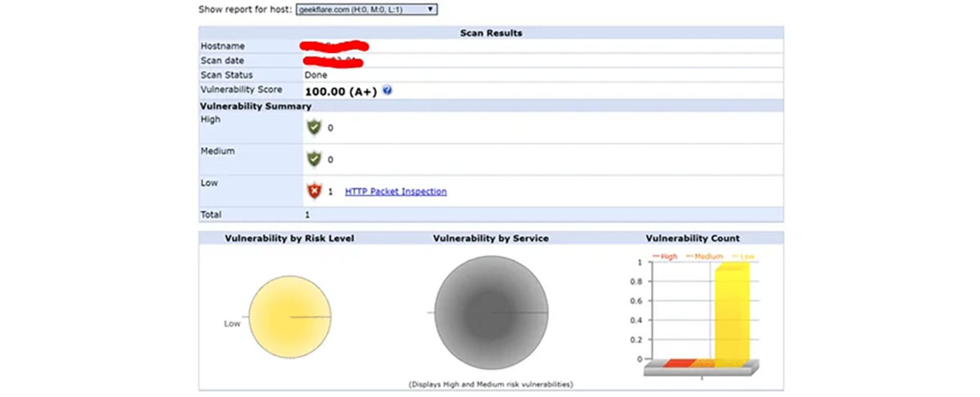
Task: Click the red shield icon in the Low row
Action: (x=314, y=191)
